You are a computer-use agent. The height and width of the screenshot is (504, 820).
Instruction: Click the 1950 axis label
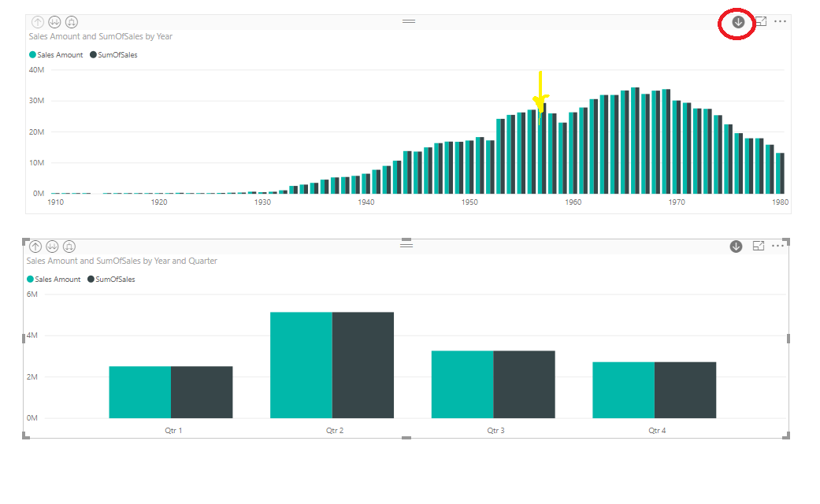pos(469,202)
